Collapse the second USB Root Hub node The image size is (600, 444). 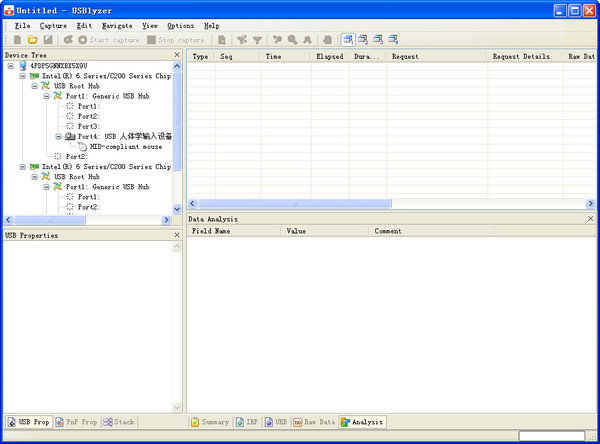coord(34,177)
